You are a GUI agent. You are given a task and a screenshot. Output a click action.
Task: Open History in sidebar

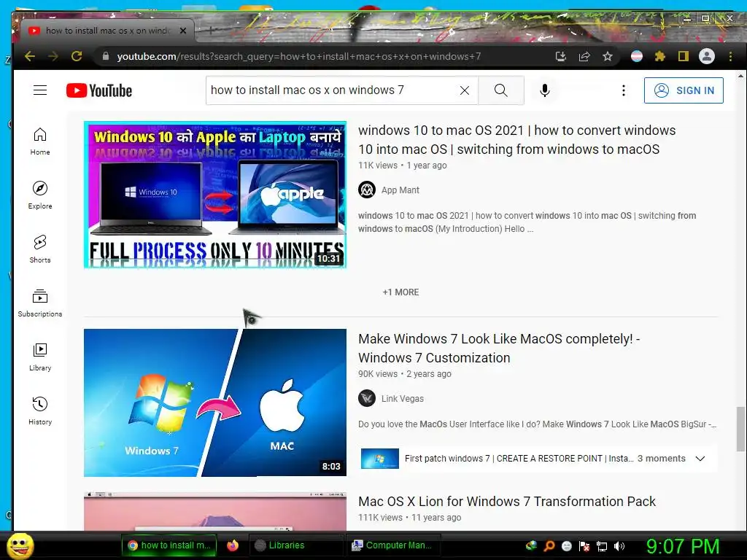pyautogui.click(x=40, y=411)
